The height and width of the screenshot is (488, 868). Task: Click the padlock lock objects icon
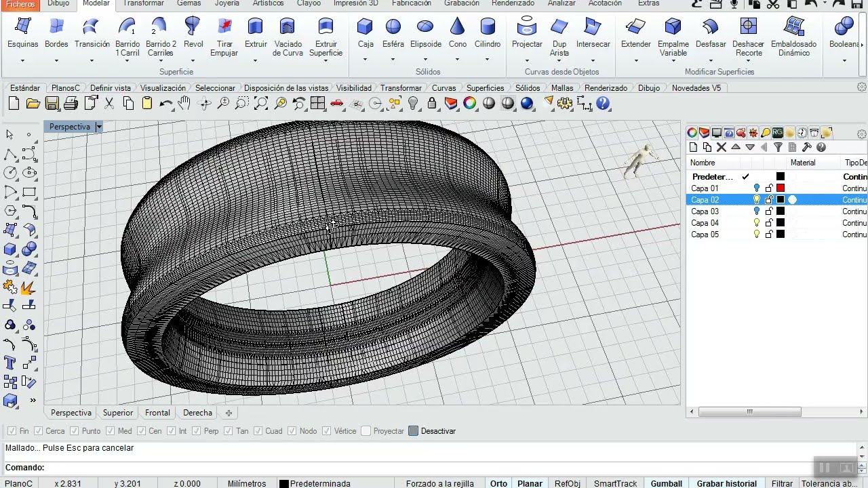[x=432, y=104]
